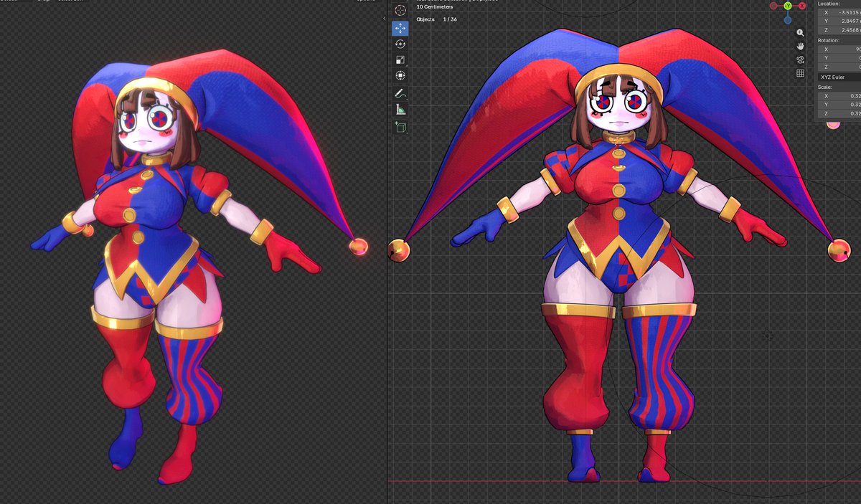
Task: Toggle the camera view icon
Action: coord(800,60)
